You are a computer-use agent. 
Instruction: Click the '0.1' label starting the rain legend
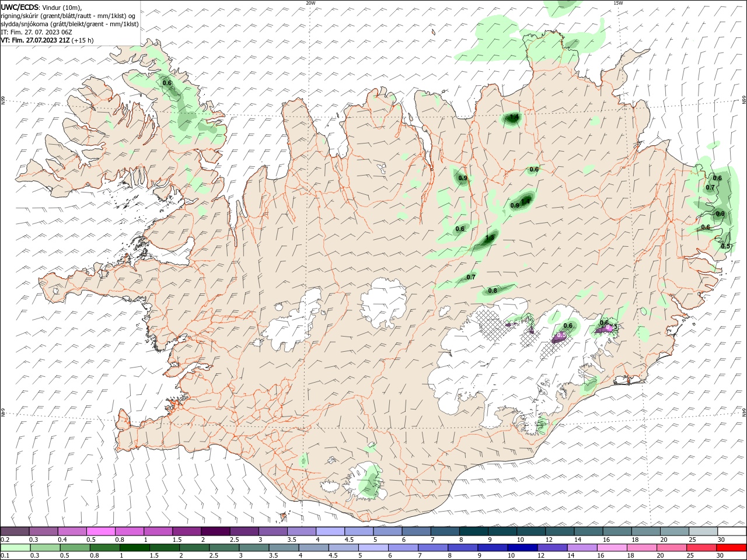[x=5, y=555]
